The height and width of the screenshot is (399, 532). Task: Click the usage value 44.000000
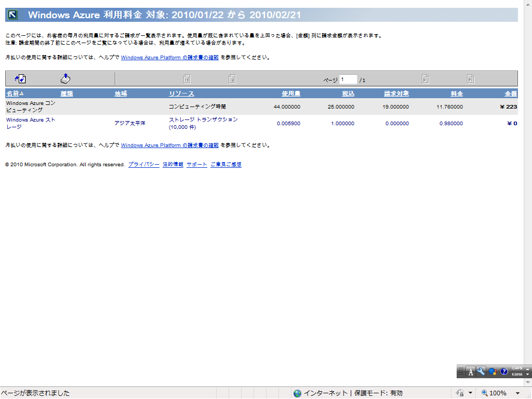point(287,107)
